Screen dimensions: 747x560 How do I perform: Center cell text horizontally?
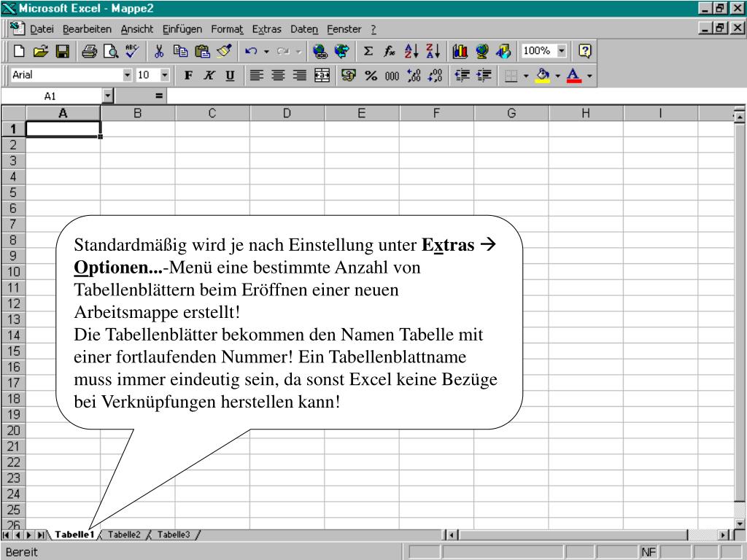(x=278, y=75)
